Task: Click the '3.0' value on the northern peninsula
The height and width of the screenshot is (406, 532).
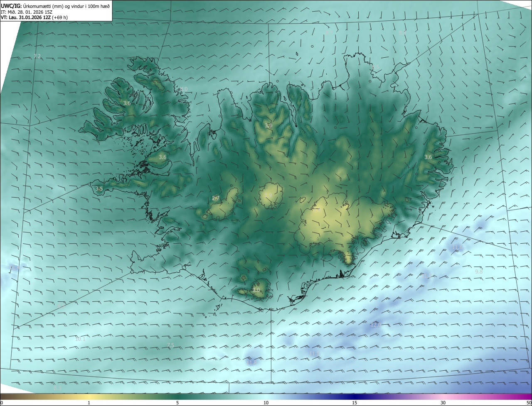Action: tap(268, 125)
